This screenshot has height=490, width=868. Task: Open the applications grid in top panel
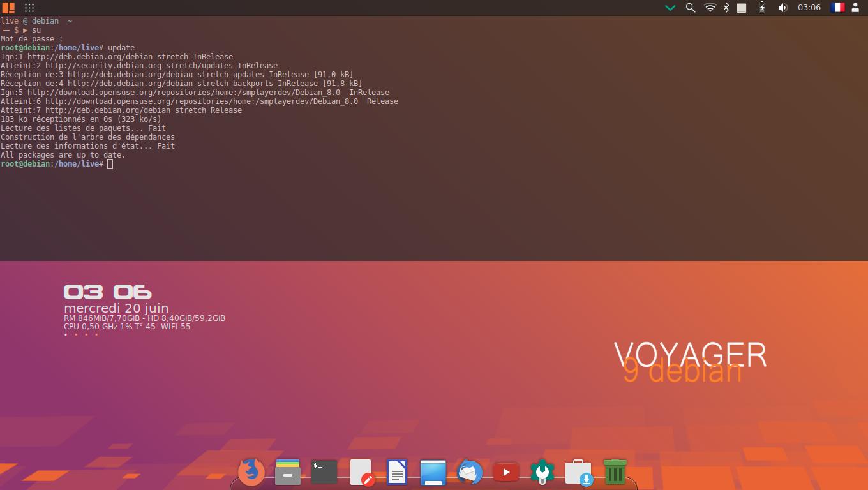(29, 8)
